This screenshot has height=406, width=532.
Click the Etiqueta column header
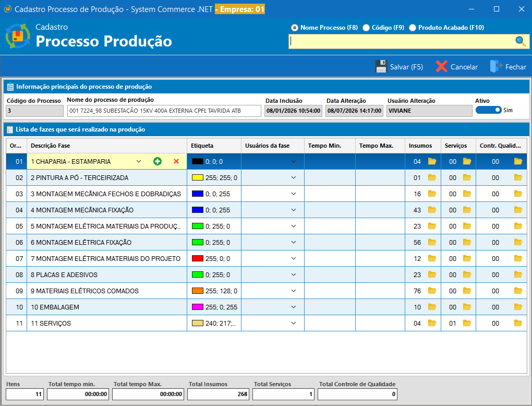[214, 146]
